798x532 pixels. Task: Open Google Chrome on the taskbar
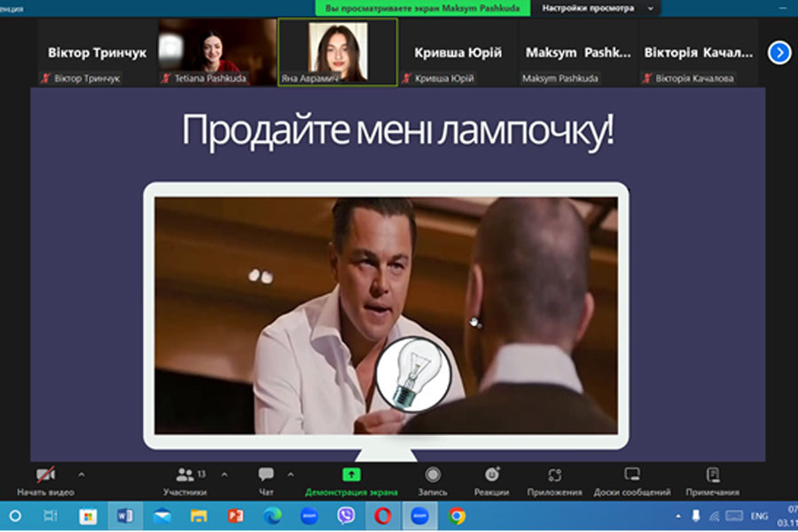click(x=457, y=516)
